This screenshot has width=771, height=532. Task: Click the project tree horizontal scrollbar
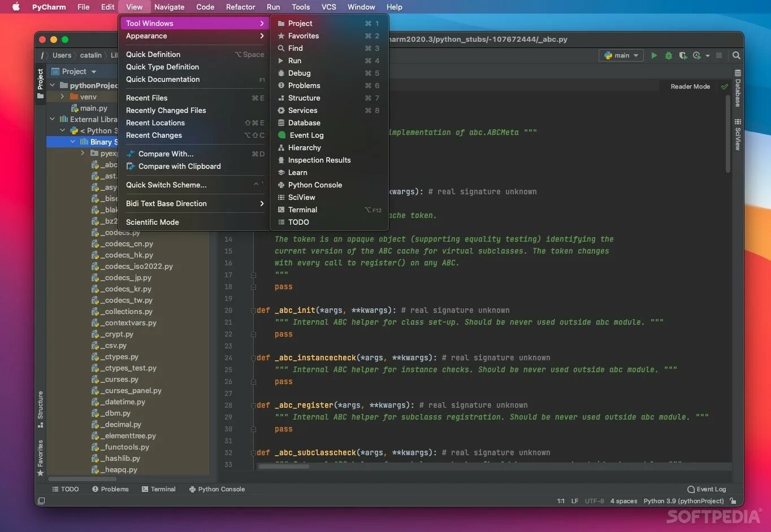point(83,479)
